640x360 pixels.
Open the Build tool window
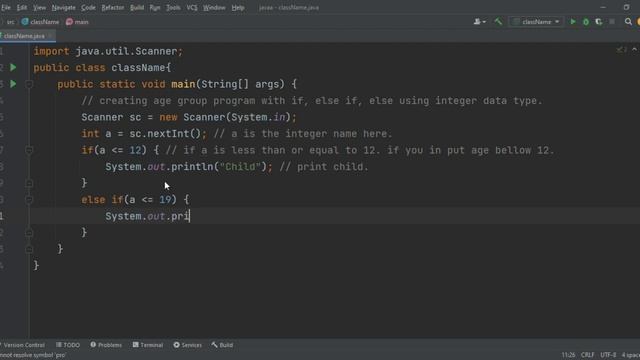[x=222, y=345]
